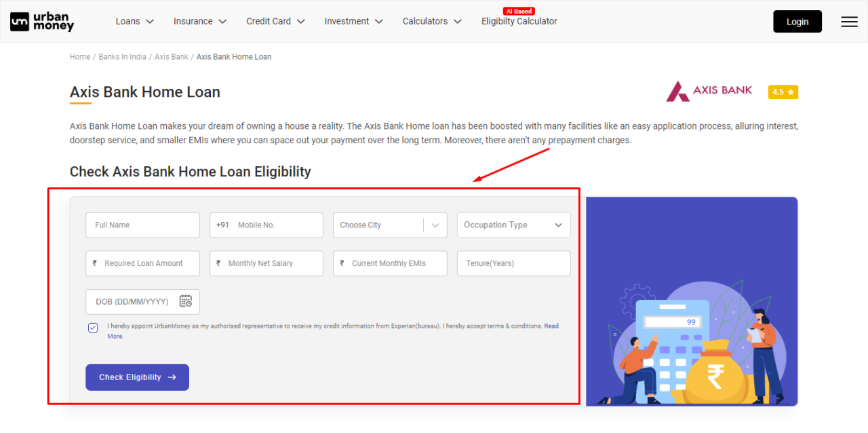The width and height of the screenshot is (868, 433).
Task: Open the AI Based Eligibility Calculator
Action: click(519, 21)
